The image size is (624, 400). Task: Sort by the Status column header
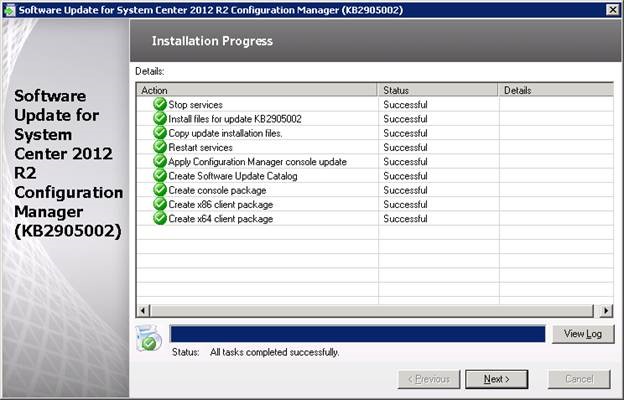438,90
